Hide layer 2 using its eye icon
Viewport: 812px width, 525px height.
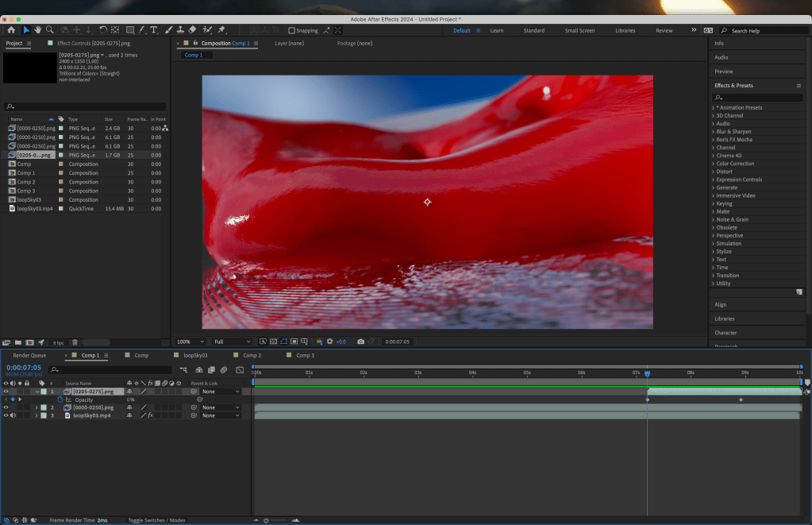point(6,407)
